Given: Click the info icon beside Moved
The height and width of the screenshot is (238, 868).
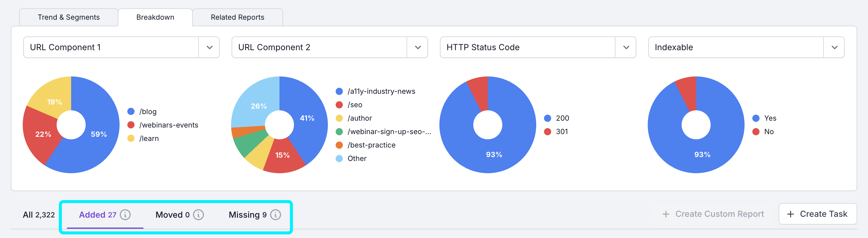Looking at the screenshot, I should pyautogui.click(x=198, y=214).
